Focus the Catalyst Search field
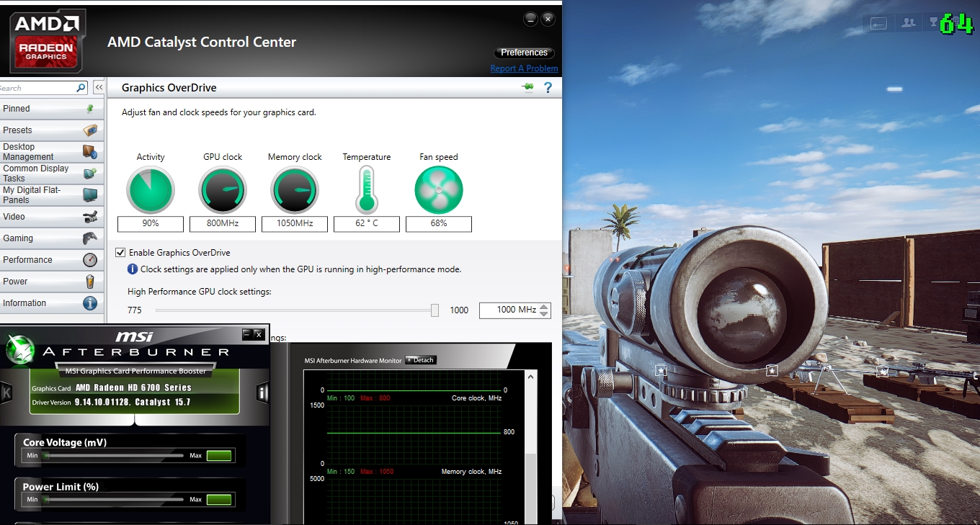Screen dimensions: 980x525 (x=37, y=88)
